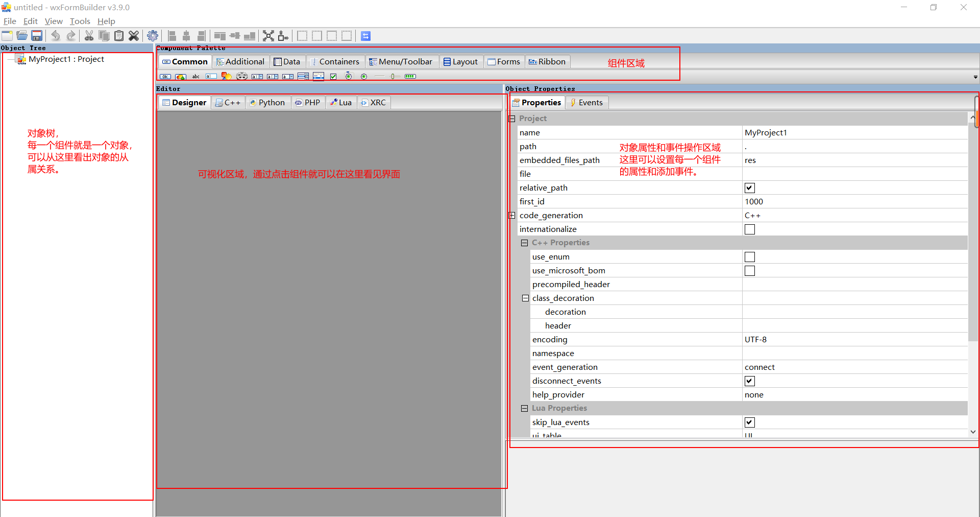The height and width of the screenshot is (517, 980).
Task: Collapse the C++ Properties section
Action: pos(525,243)
